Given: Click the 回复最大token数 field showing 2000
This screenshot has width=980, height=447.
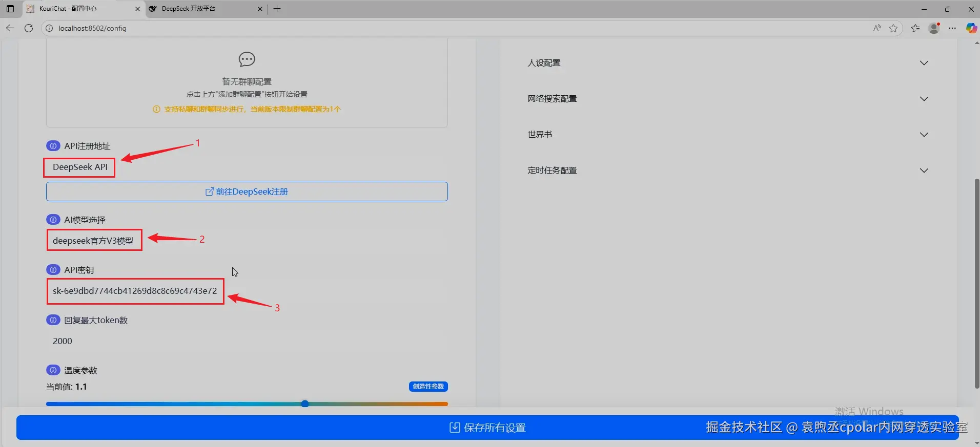Looking at the screenshot, I should [x=247, y=341].
